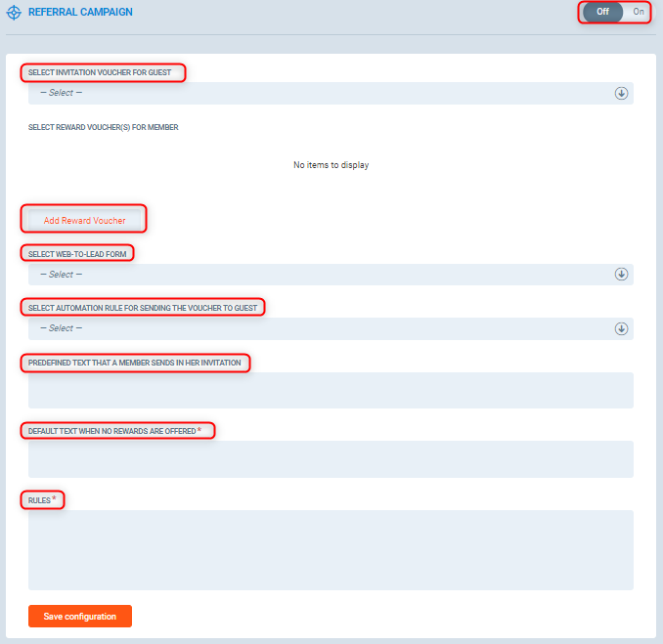Click the Add Reward Voucher button
663x644 pixels.
(84, 221)
